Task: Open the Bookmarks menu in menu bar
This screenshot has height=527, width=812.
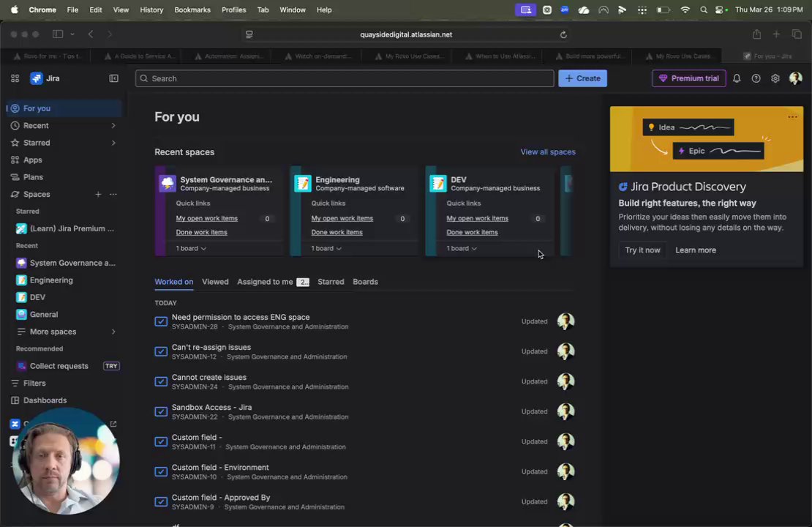Action: coord(192,10)
